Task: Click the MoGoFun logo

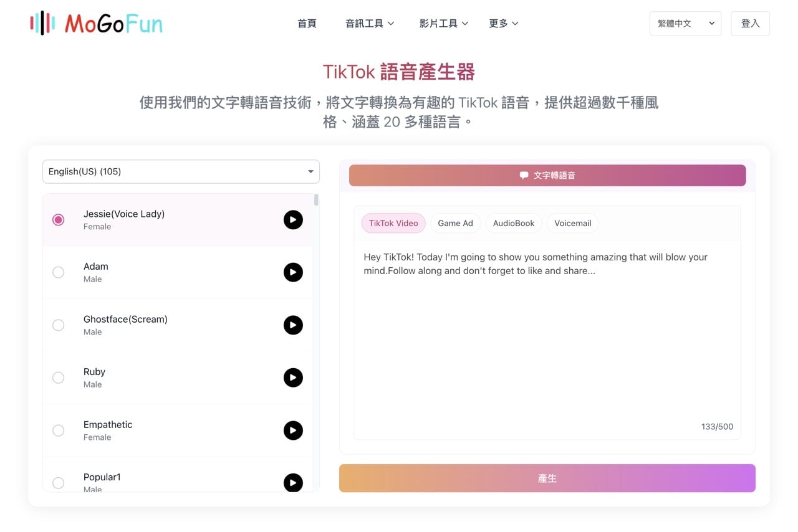Action: coord(97,23)
